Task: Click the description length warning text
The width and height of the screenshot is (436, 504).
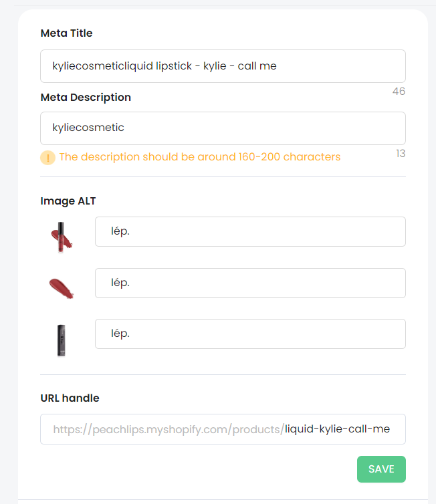Action: 200,157
